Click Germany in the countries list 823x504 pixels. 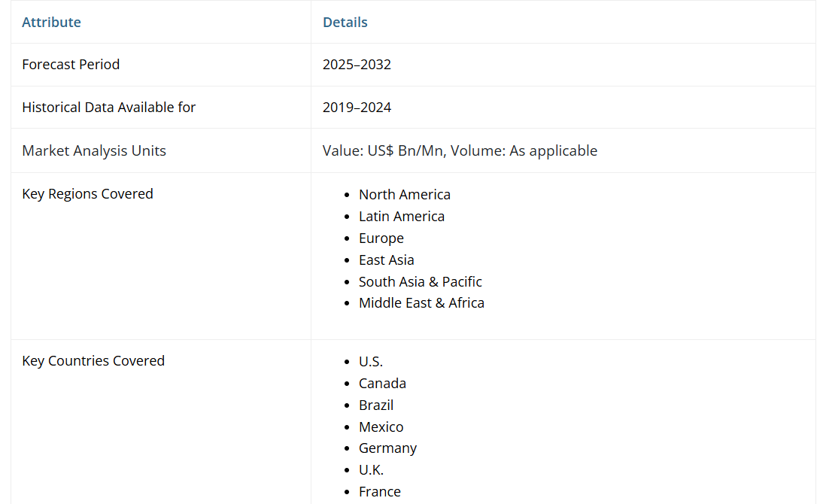click(x=387, y=448)
